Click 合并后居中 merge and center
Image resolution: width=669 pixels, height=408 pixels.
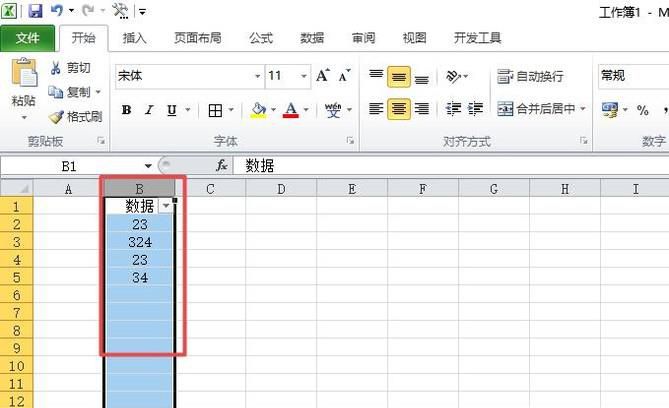536,109
